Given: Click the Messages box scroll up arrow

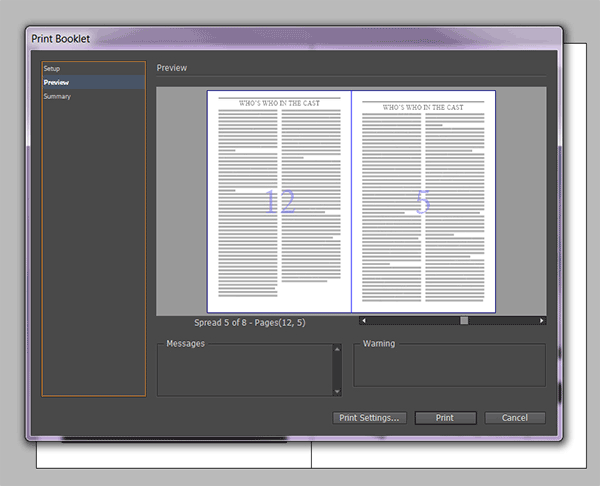Looking at the screenshot, I should [x=337, y=350].
